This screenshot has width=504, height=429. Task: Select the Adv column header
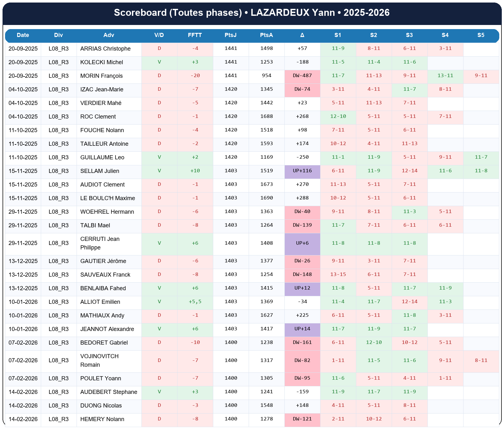tap(109, 35)
